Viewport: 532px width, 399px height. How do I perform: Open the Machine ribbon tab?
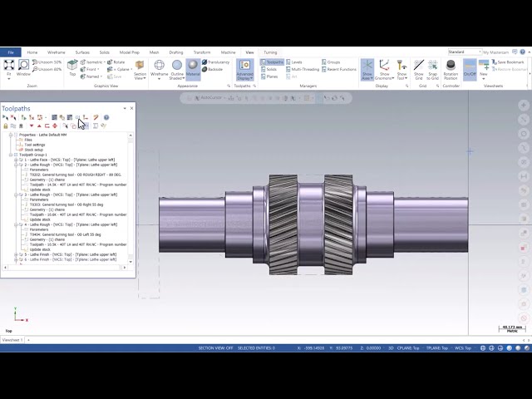(x=228, y=52)
